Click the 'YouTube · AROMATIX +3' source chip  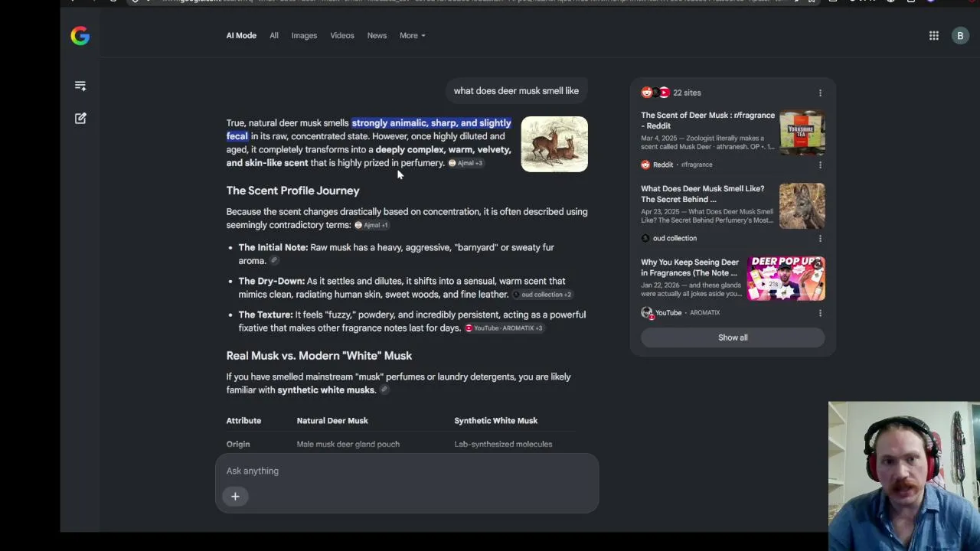click(x=504, y=328)
